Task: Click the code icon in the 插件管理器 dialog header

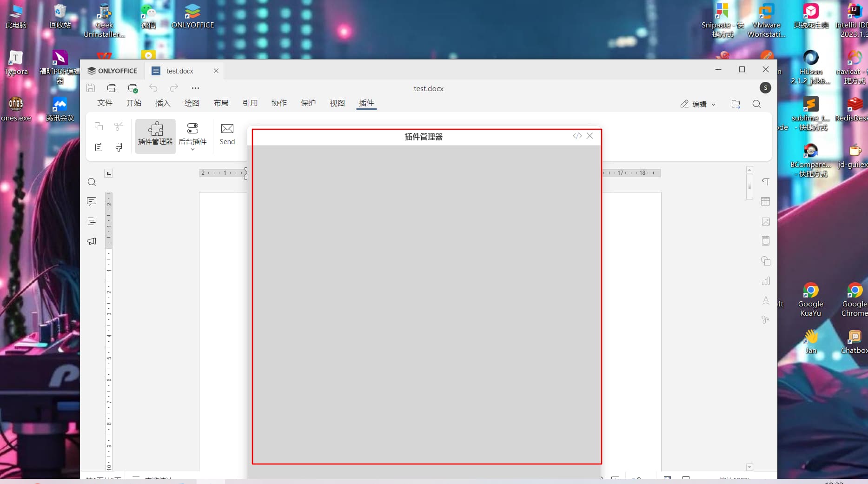Action: pyautogui.click(x=577, y=136)
